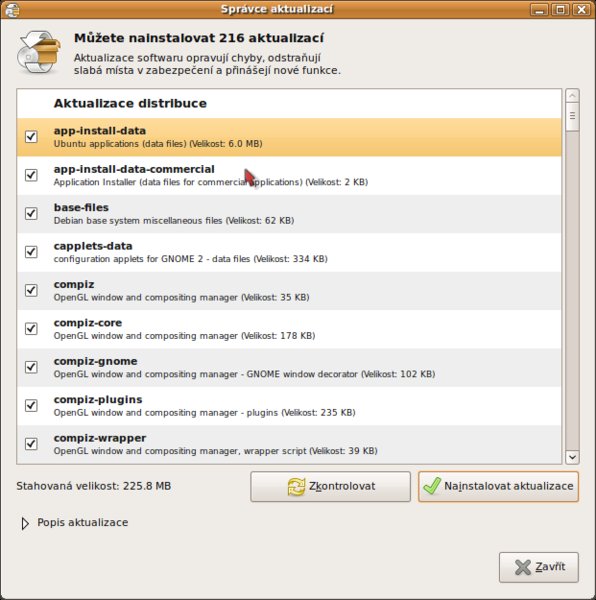
Task: Click the Stahovaná velikost: 225.8 MB label
Action: [x=94, y=486]
